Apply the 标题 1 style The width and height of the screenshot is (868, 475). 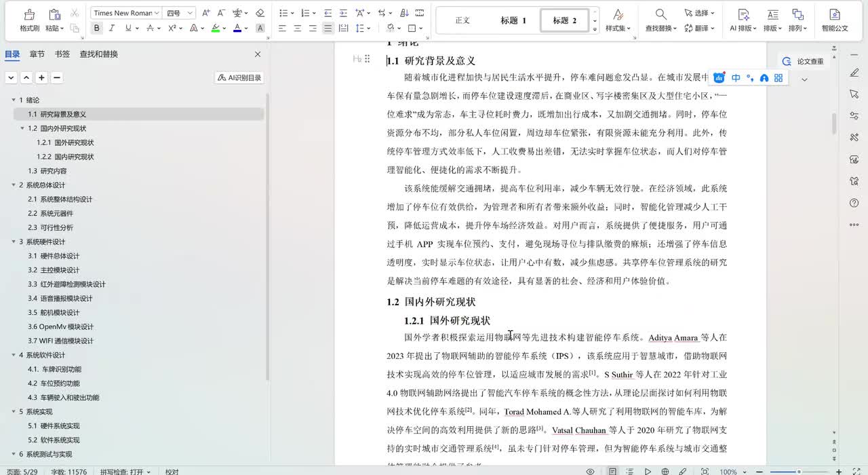point(513,20)
